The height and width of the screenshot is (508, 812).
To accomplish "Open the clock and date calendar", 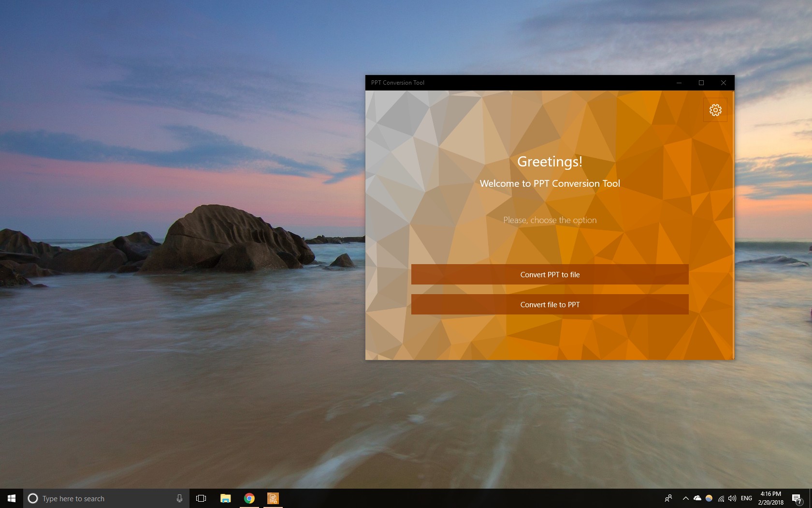I will pyautogui.click(x=770, y=498).
